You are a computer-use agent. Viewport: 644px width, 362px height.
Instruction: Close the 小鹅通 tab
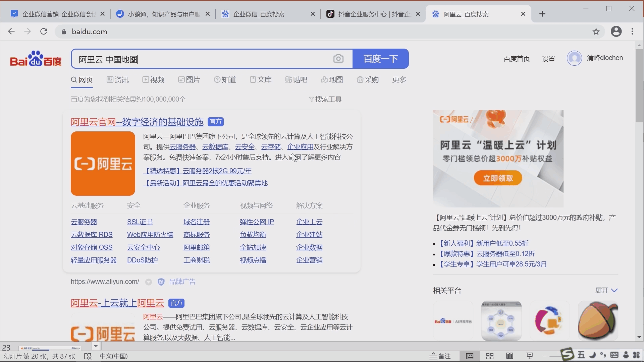point(208,14)
